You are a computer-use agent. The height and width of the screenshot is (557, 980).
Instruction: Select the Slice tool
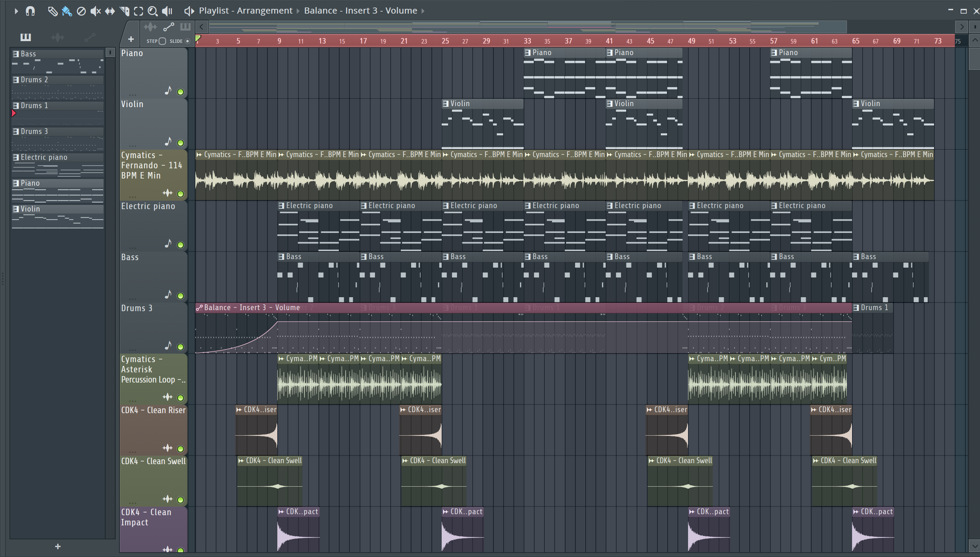click(x=125, y=11)
